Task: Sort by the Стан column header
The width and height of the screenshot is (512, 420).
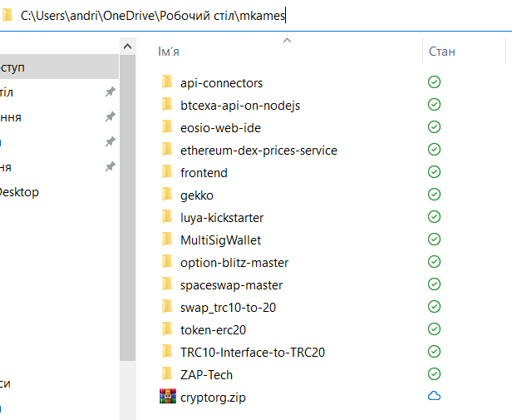Action: pyautogui.click(x=442, y=52)
